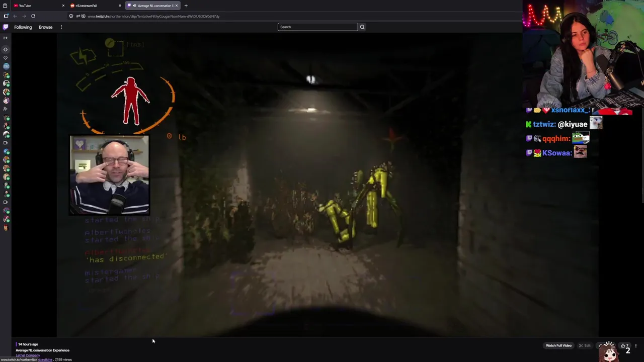Click the add-friend icon in sidebar
Image resolution: width=644 pixels, height=362 pixels.
pyautogui.click(x=6, y=109)
